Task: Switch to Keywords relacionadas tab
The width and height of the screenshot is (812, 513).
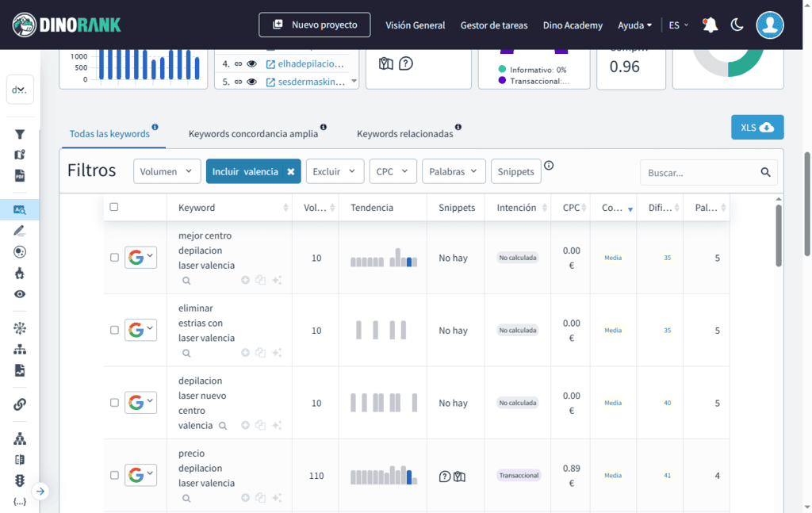Action: click(404, 134)
